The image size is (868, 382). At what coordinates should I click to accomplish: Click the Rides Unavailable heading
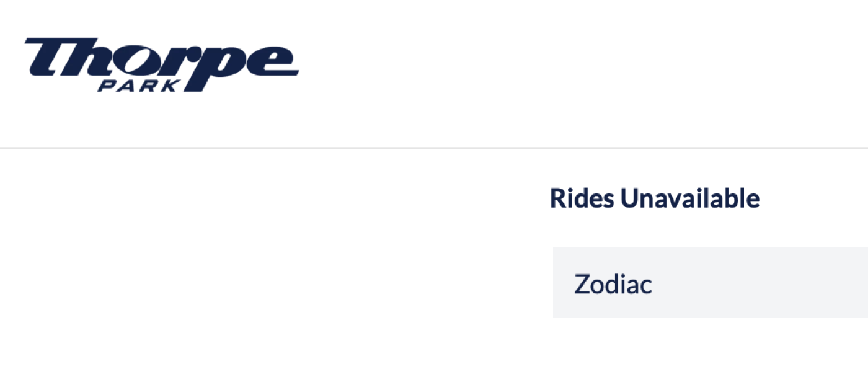655,198
